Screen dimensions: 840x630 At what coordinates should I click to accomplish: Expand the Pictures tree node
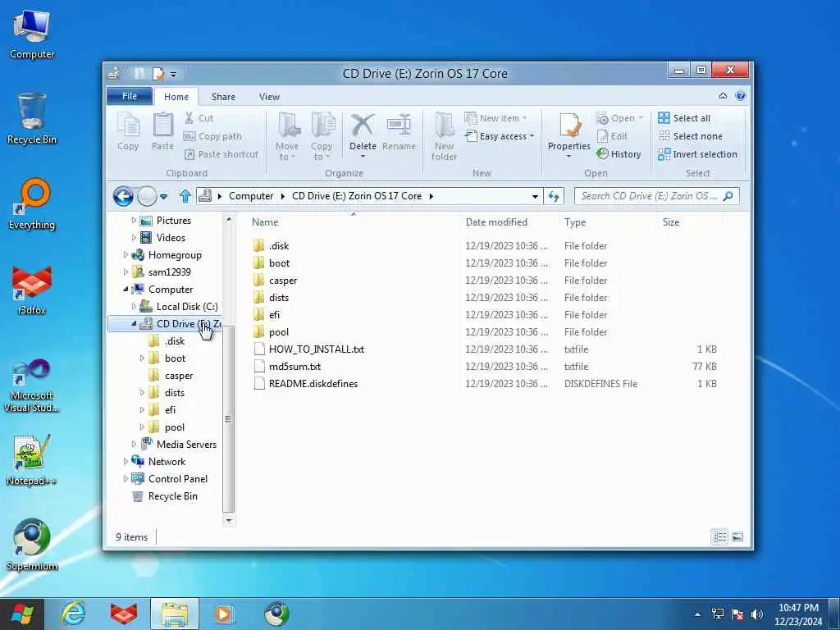pos(134,220)
